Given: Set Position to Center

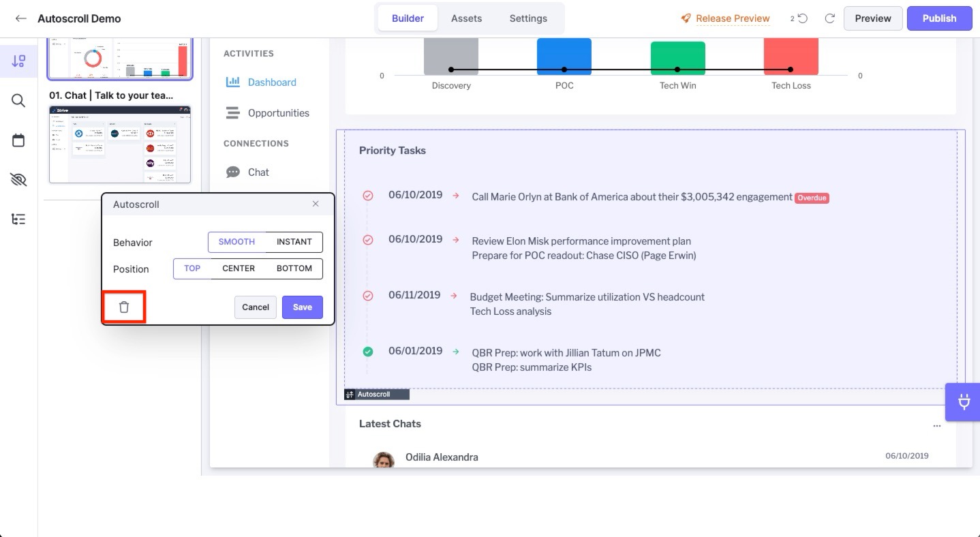Looking at the screenshot, I should click(239, 268).
